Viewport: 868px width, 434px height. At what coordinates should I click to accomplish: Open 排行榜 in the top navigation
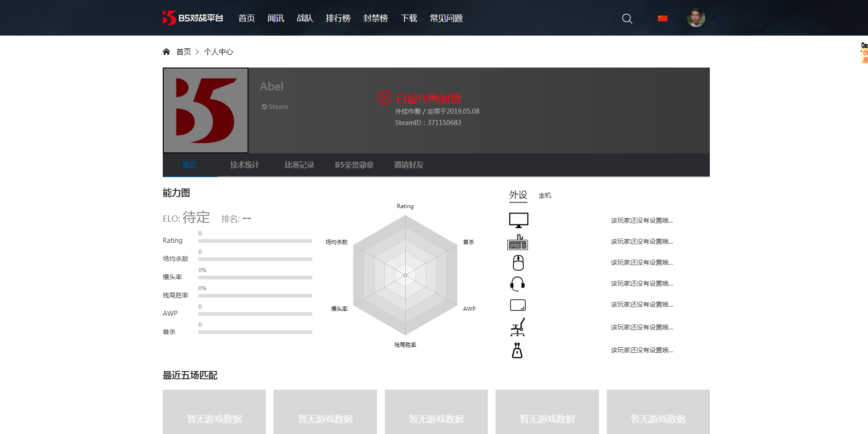[338, 19]
